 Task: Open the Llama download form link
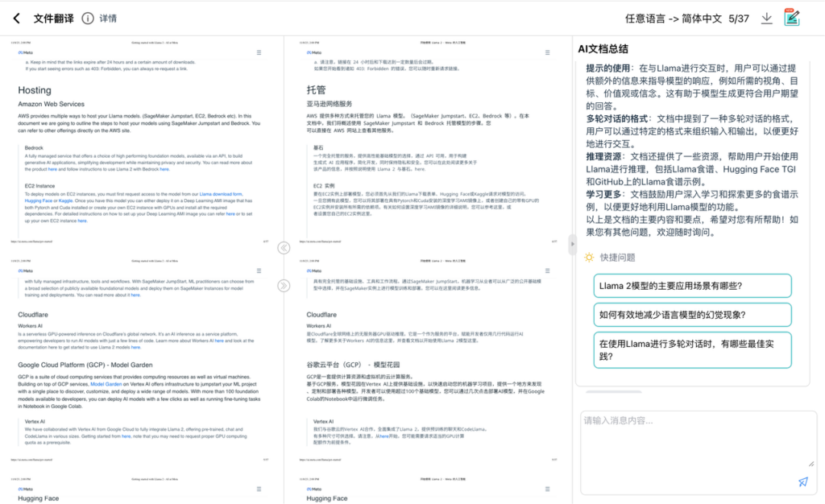(221, 194)
